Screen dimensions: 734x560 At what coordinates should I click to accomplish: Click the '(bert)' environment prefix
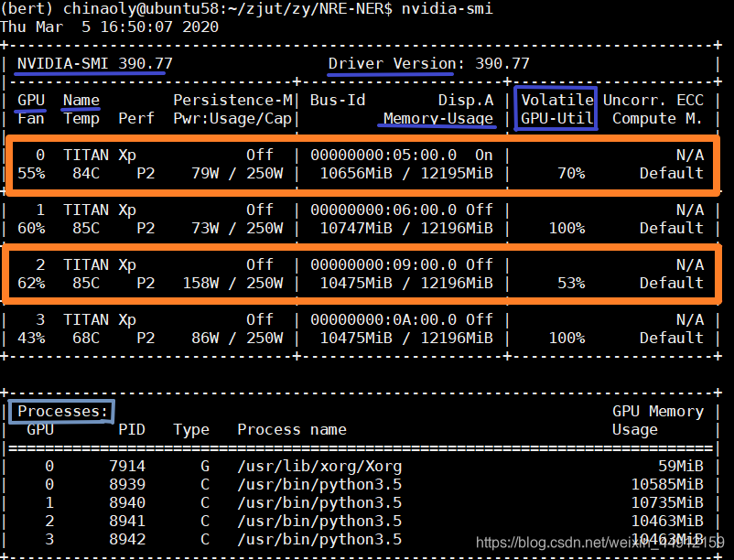pos(27,8)
